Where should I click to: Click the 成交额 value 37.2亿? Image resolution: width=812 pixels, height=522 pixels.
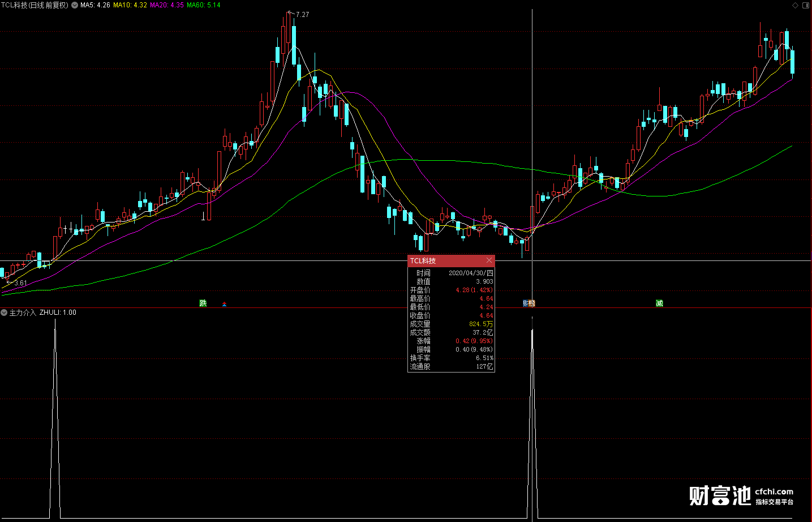pos(483,332)
